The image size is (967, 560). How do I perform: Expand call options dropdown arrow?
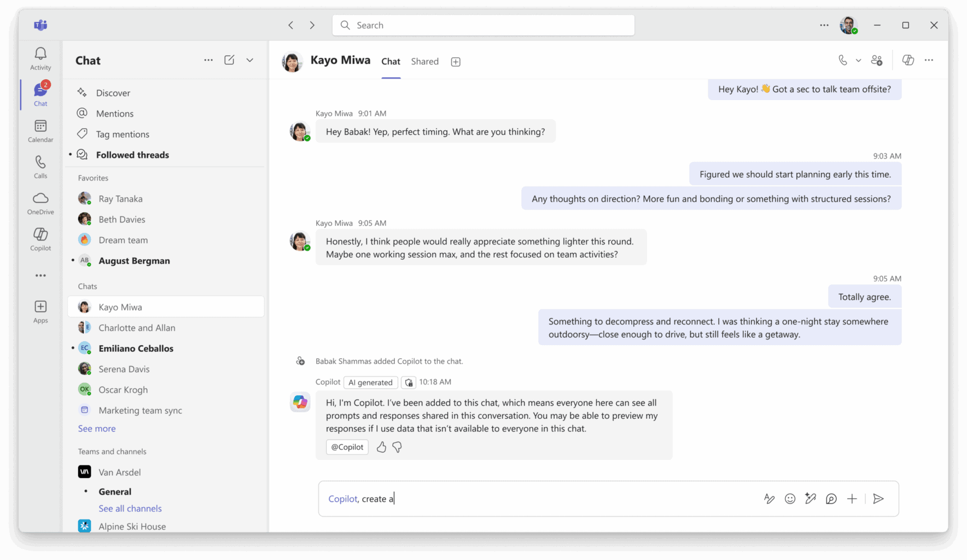point(859,61)
